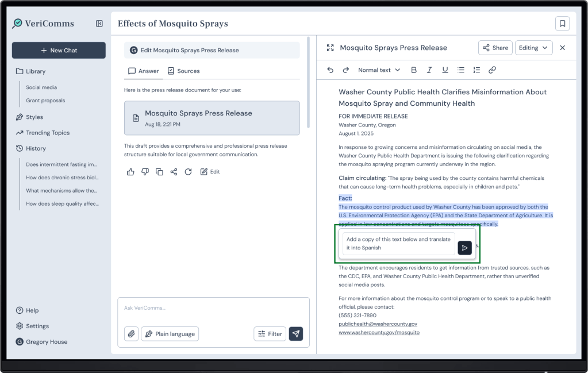Switch to the Sources tab
Screen dimensions: 588x373
click(183, 71)
